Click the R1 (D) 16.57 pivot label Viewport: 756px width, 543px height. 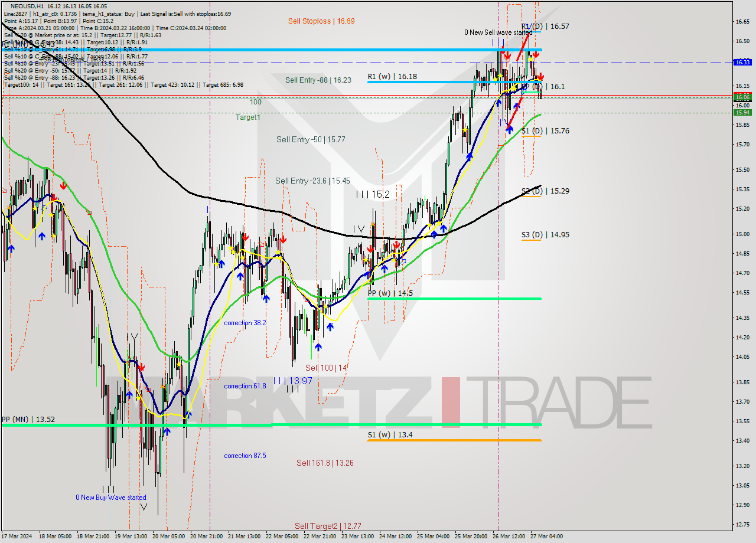coord(545,27)
